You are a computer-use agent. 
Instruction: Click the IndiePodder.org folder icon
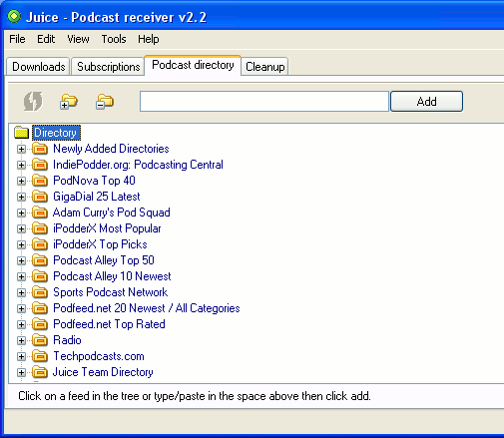pos(40,165)
